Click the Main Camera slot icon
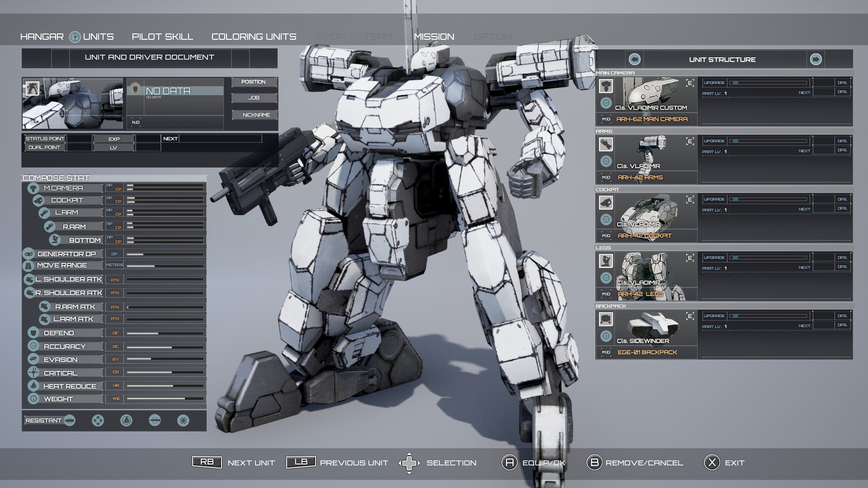The width and height of the screenshot is (868, 488). click(606, 86)
